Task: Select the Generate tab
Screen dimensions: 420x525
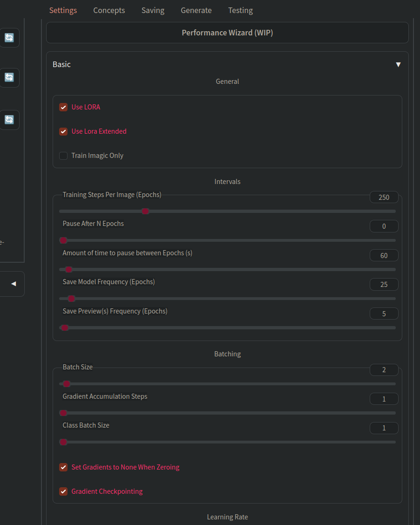Action: pyautogui.click(x=196, y=10)
